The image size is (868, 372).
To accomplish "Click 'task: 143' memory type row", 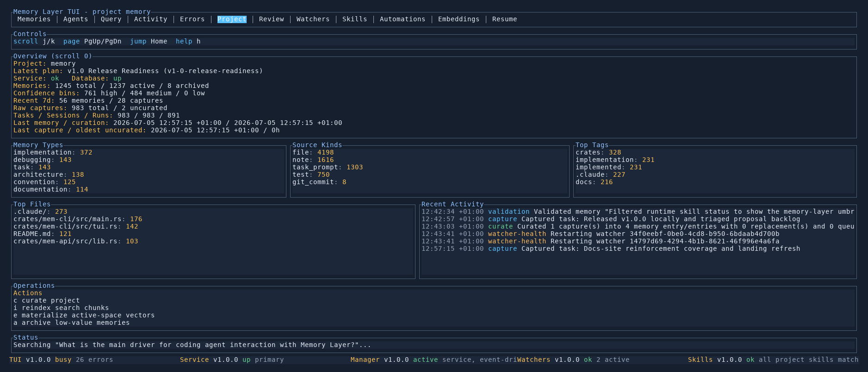I will (32, 167).
